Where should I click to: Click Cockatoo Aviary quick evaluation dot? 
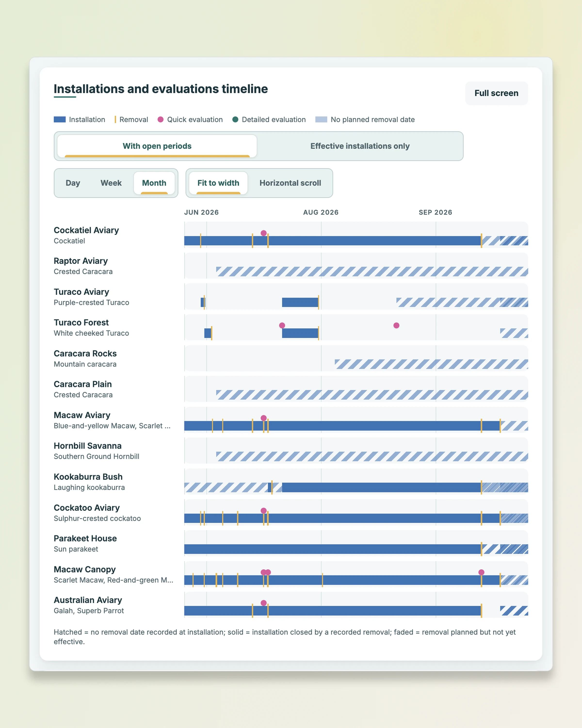click(x=264, y=511)
